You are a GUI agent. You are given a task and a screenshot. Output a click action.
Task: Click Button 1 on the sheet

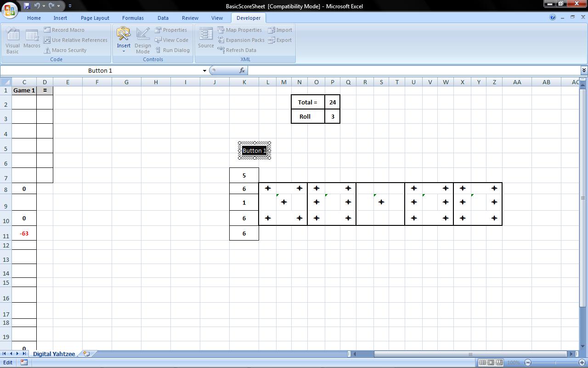coord(254,150)
